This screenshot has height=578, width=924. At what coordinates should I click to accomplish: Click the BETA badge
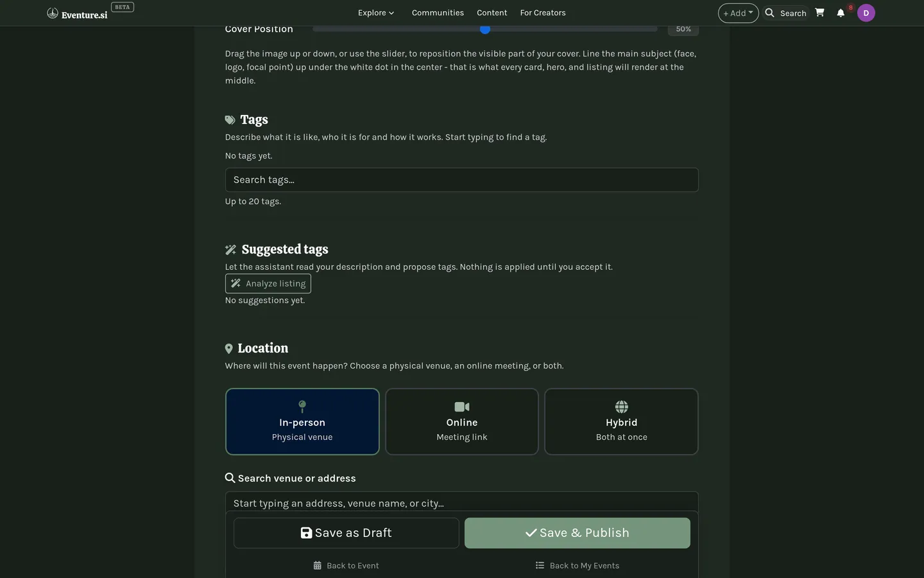[x=122, y=7]
